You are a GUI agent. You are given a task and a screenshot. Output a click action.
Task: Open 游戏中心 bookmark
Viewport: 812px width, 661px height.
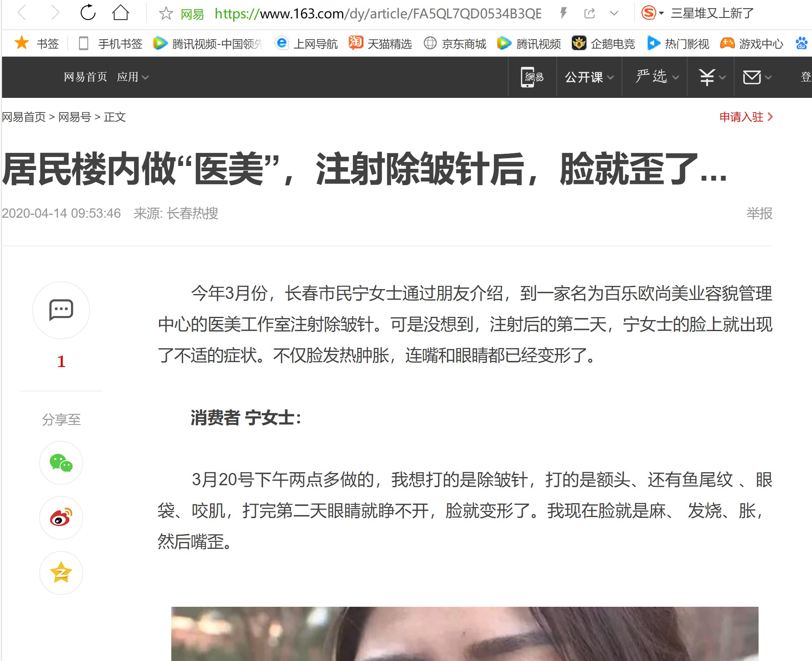752,43
